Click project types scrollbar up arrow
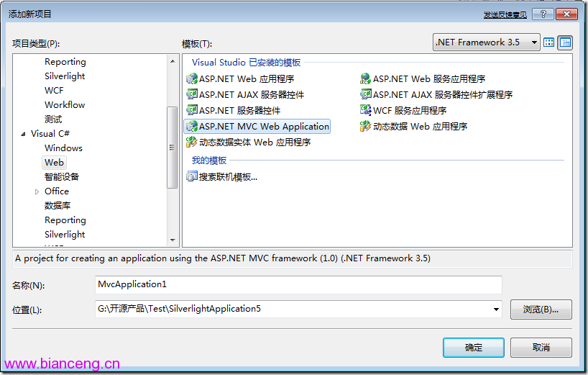The width and height of the screenshot is (588, 375). [173, 61]
